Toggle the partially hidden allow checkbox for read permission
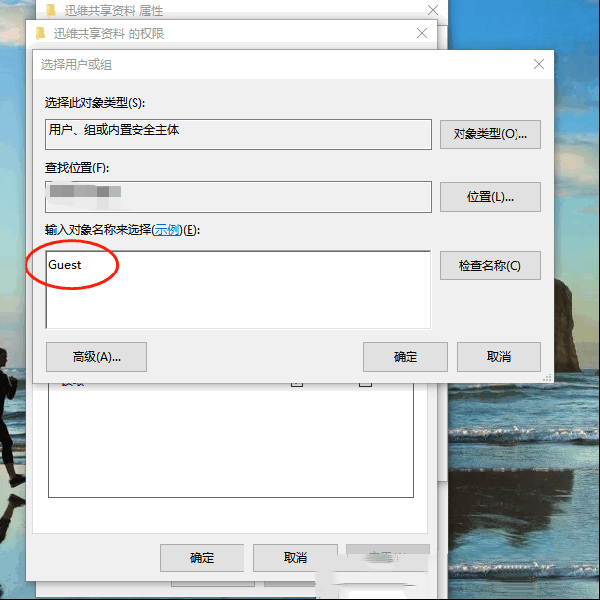Image resolution: width=600 pixels, height=600 pixels. (297, 383)
